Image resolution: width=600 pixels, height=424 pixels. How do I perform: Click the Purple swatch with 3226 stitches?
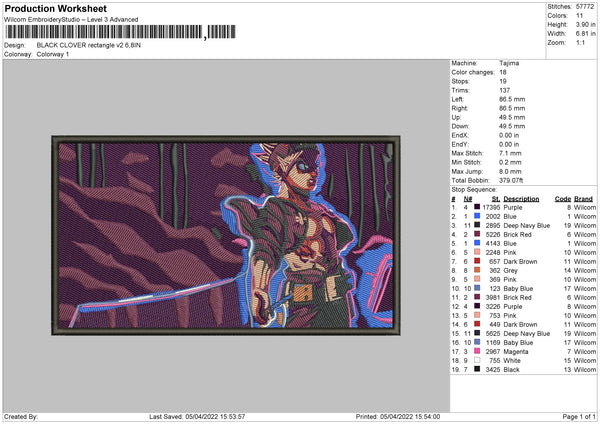477,306
